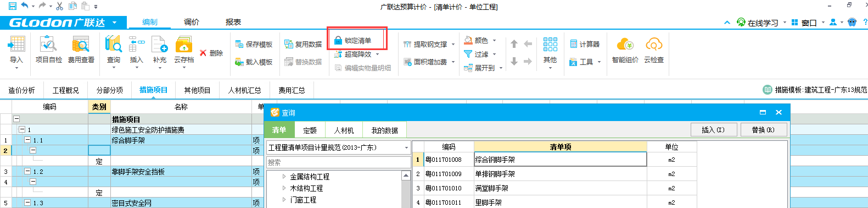Click 复用数据 reuse data

303,45
